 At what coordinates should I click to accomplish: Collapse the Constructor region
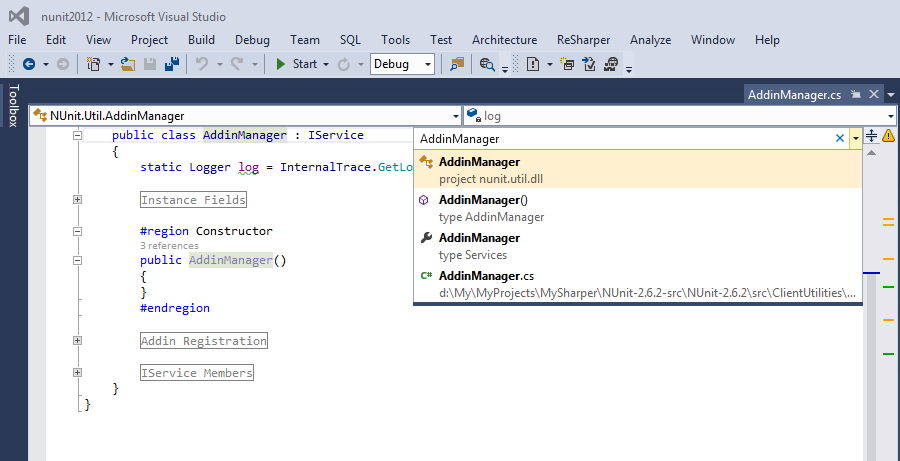pos(77,231)
